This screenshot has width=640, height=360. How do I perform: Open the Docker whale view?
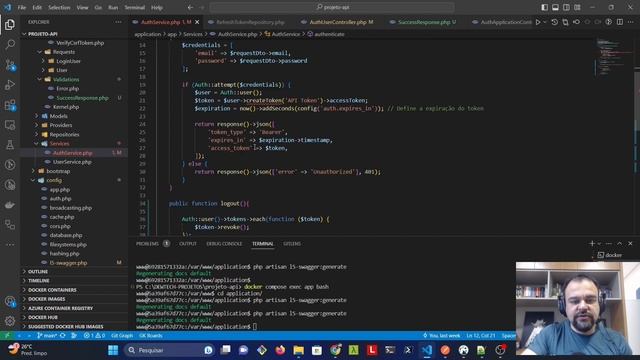10,205
